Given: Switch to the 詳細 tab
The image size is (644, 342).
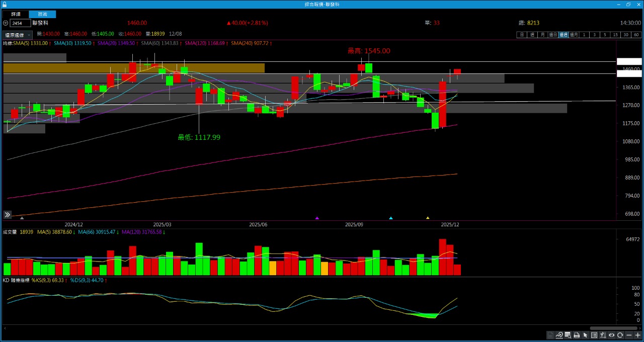Looking at the screenshot, I should click(x=16, y=14).
